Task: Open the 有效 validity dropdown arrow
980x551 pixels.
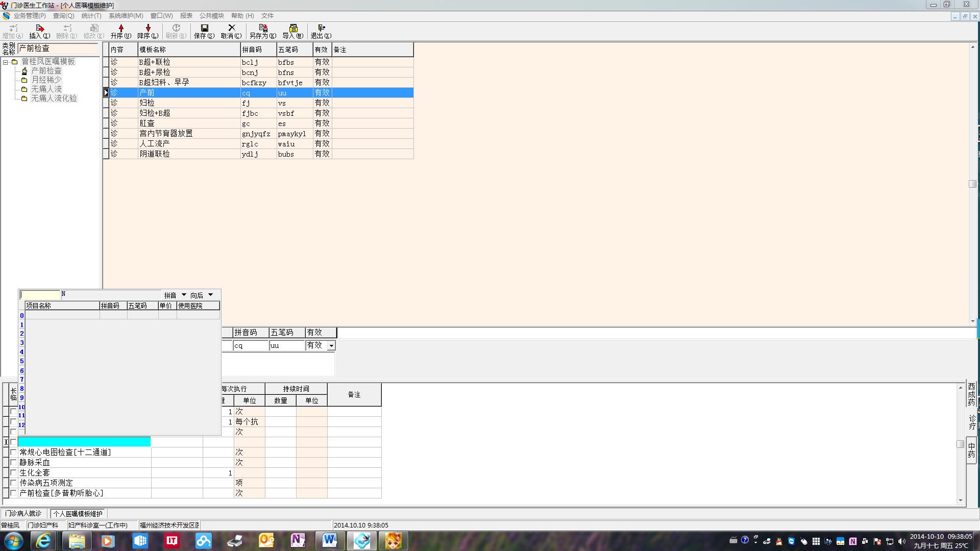Action: click(331, 346)
